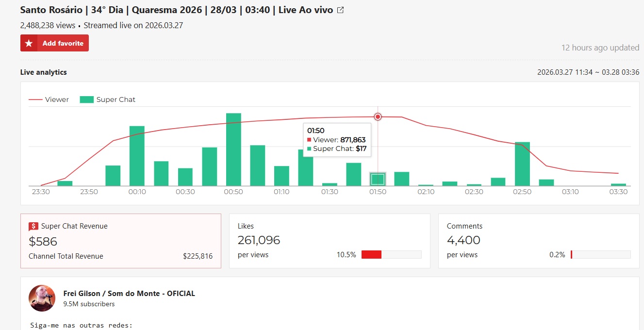Click the 10.5% likes per views value
Viewport: 644px width, 330px height.
(347, 255)
